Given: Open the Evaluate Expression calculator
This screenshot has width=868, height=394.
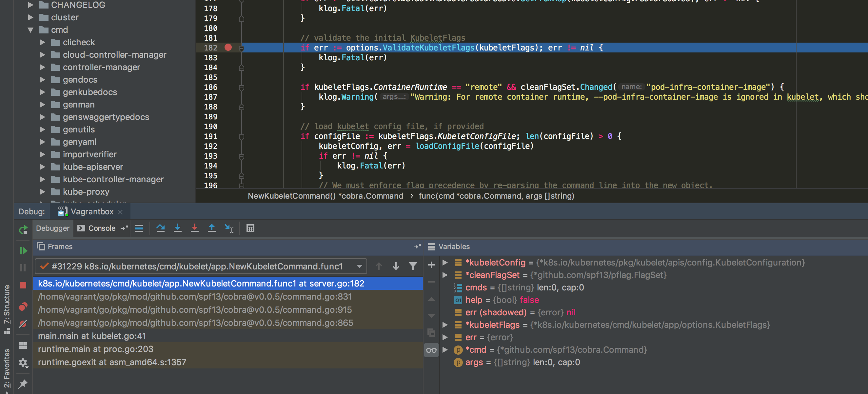Looking at the screenshot, I should 250,228.
